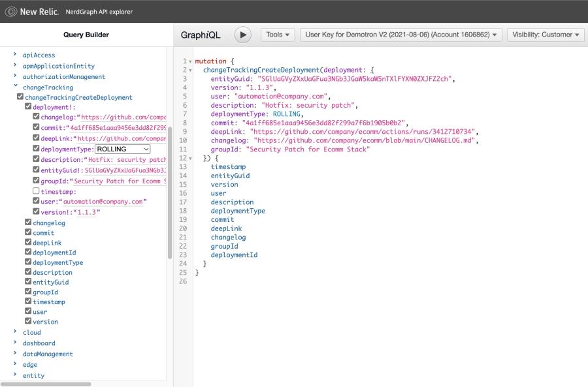This screenshot has width=588, height=387.
Task: Select the dataManagement tree label
Action: [x=48, y=354]
